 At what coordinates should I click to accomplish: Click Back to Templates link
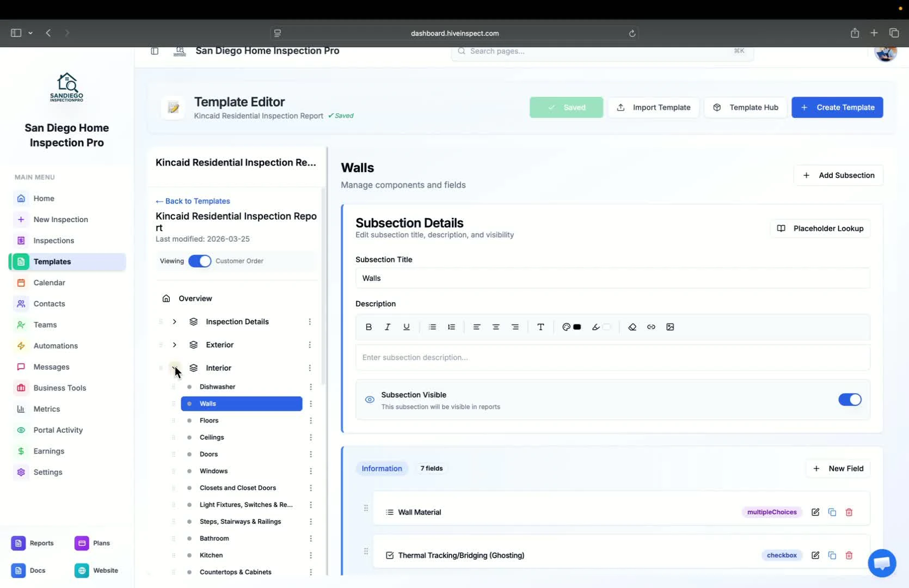193,201
